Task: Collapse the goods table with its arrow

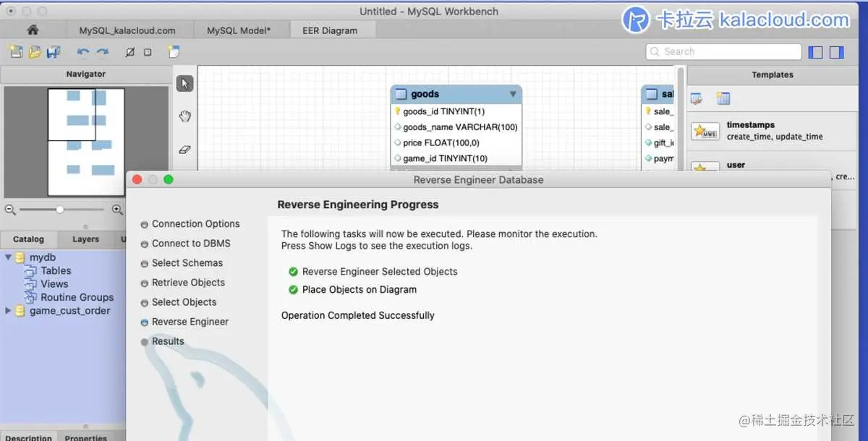Action: [x=513, y=94]
